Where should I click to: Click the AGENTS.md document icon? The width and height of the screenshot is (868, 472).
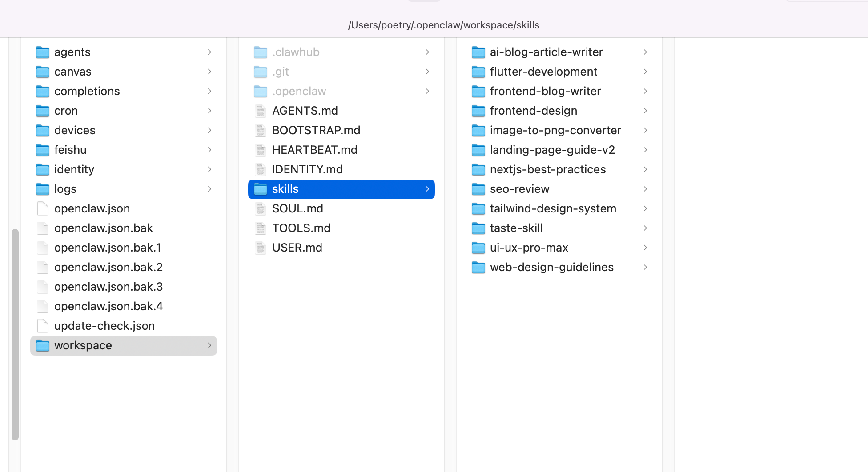tap(261, 111)
